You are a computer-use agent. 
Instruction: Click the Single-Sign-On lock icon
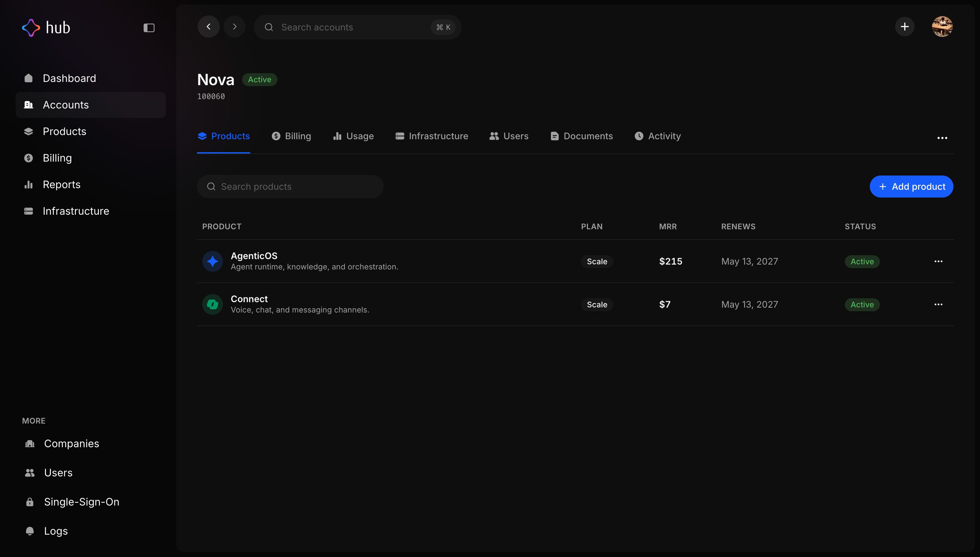tap(30, 502)
